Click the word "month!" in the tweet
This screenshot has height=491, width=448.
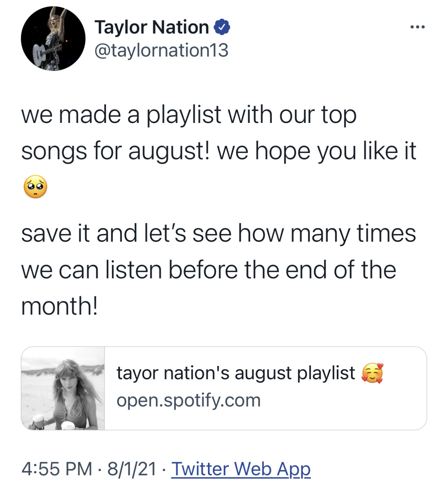59,306
